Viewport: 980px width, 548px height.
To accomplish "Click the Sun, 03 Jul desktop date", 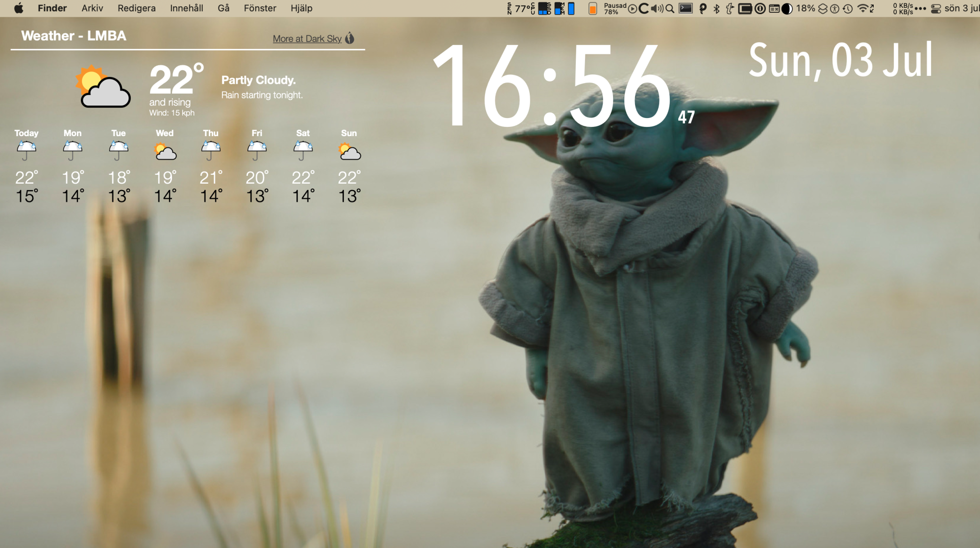I will [840, 60].
